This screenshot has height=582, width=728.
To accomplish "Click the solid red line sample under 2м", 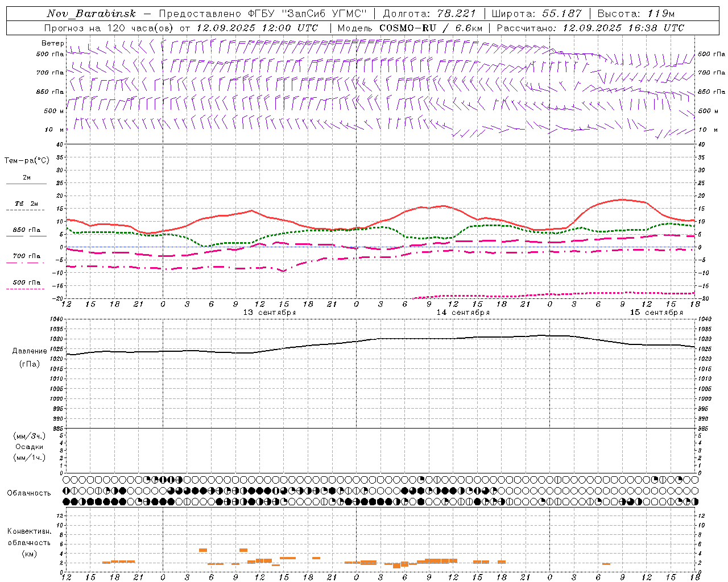I will click(26, 184).
